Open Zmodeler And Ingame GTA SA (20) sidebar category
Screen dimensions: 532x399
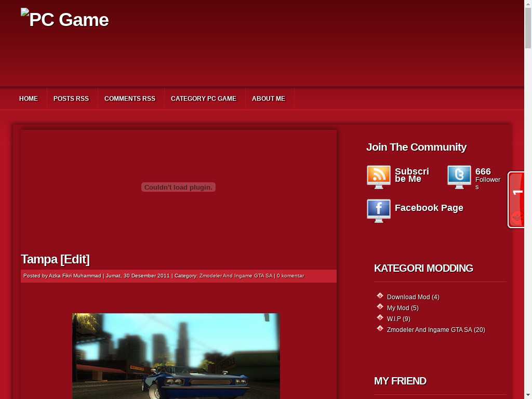pyautogui.click(x=436, y=329)
